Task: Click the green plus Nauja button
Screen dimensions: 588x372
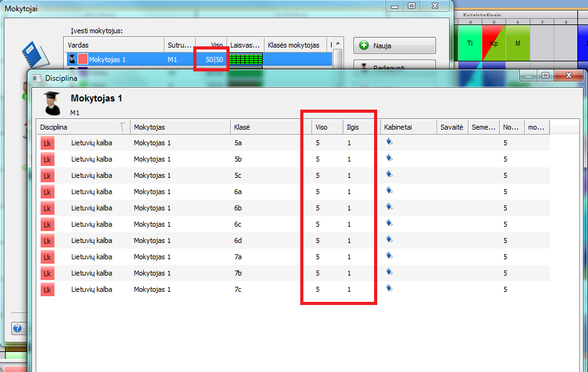Action: pyautogui.click(x=394, y=46)
